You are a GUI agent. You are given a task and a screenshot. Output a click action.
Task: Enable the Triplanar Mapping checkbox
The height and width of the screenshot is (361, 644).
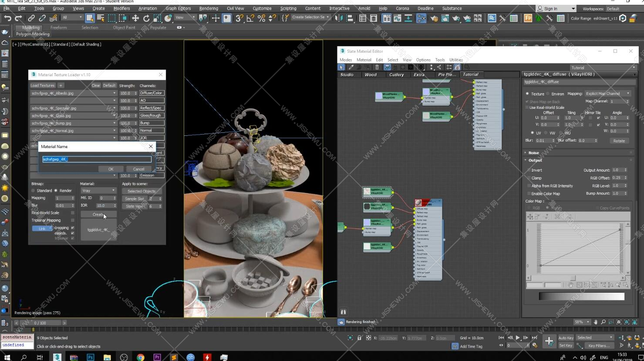pos(72,220)
